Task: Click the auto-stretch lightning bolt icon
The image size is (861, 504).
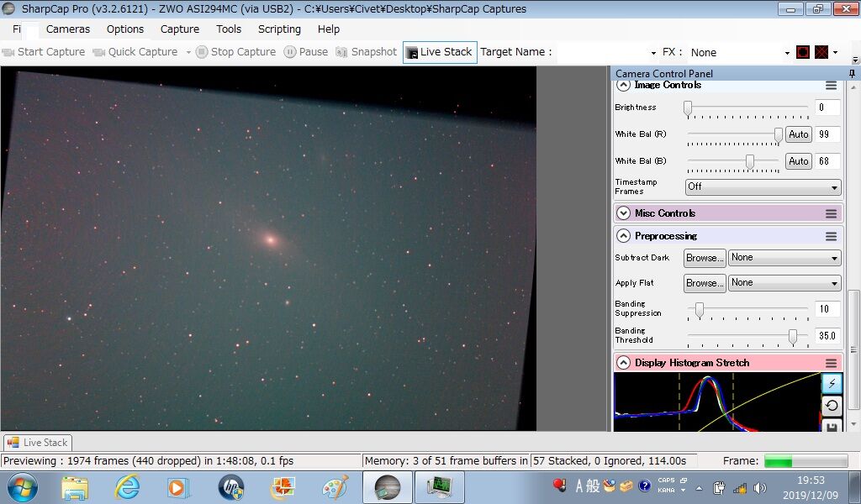Action: click(x=832, y=383)
